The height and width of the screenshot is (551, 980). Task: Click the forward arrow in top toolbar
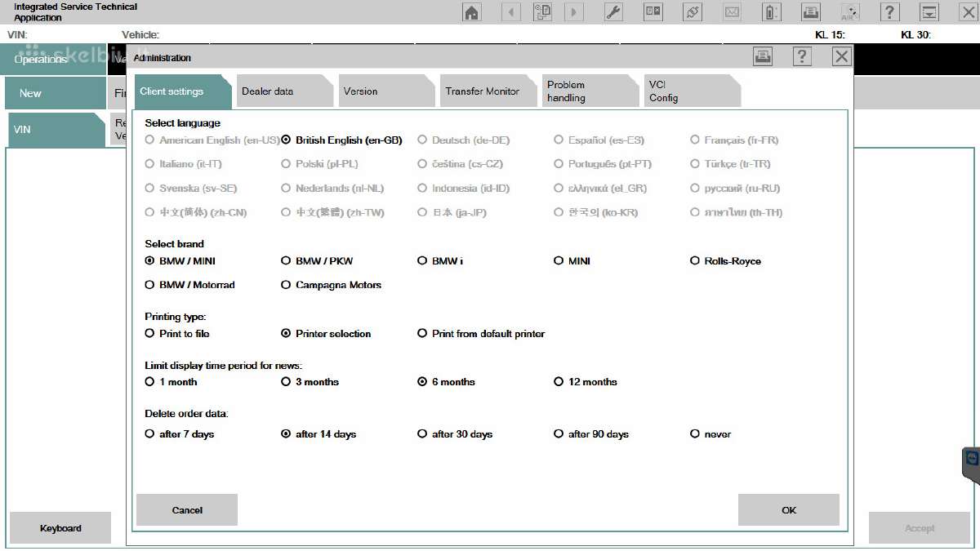[574, 12]
